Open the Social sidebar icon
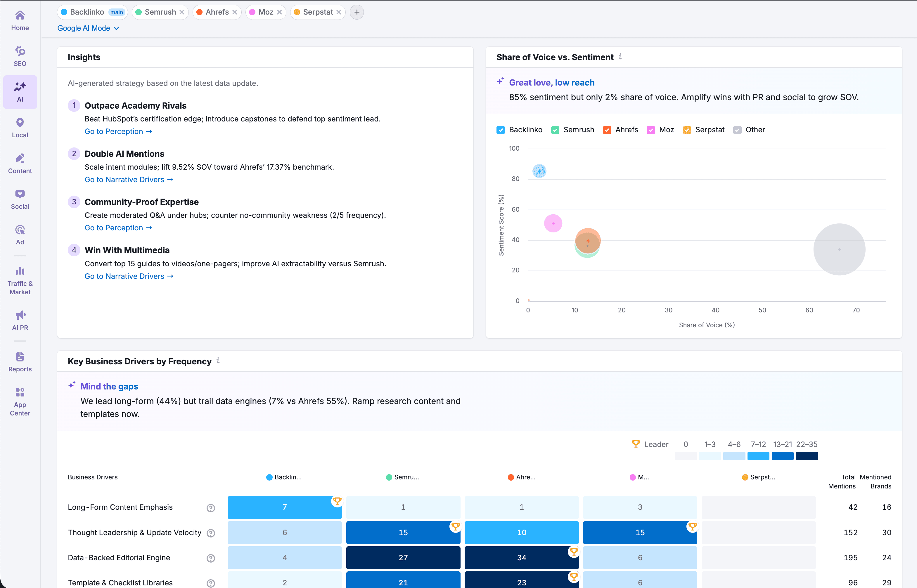917x588 pixels. point(20,194)
